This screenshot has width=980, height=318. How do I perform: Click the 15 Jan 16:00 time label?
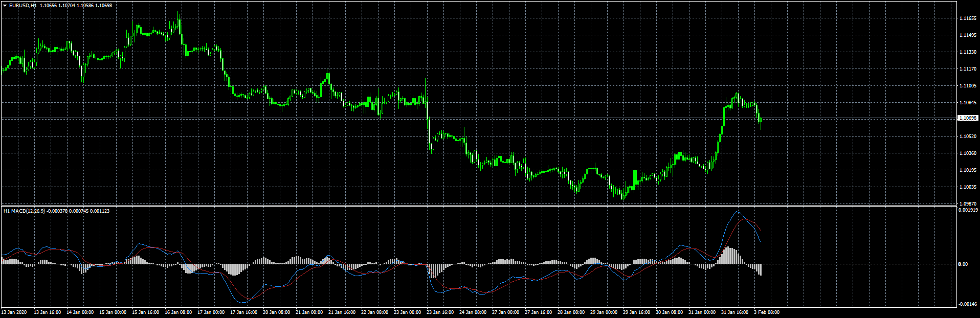(x=145, y=312)
